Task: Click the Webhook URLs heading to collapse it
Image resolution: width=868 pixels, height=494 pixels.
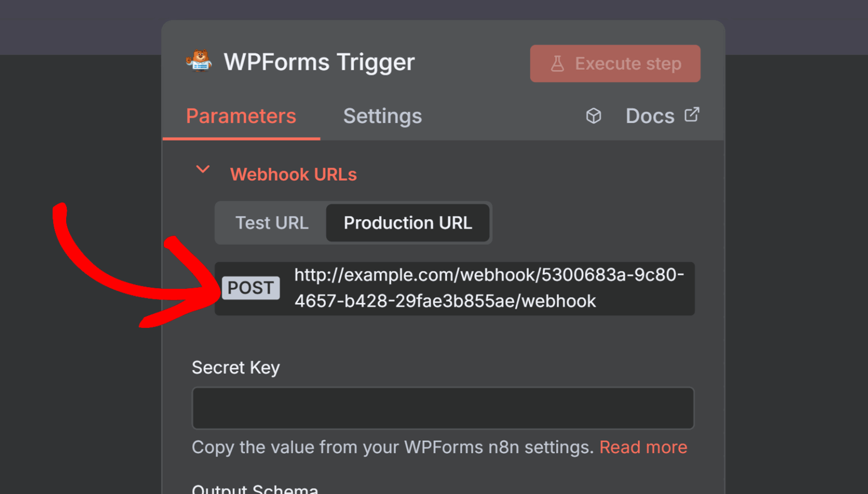Action: [x=293, y=174]
